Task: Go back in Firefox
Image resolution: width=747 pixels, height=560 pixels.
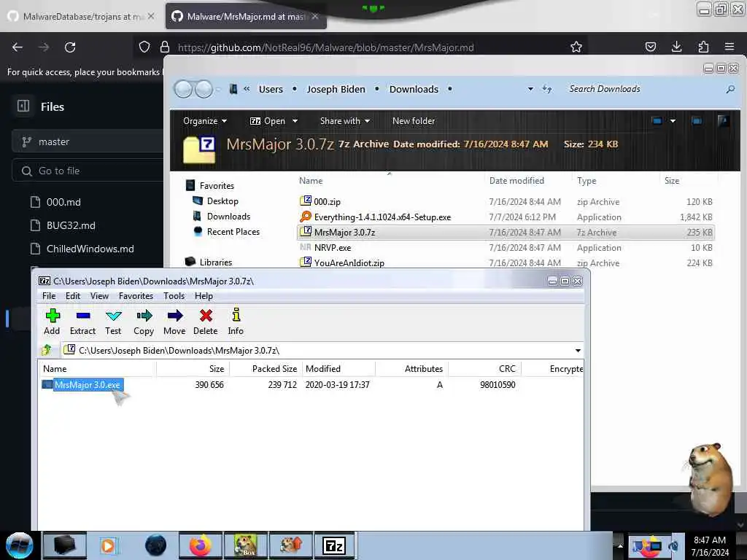Action: (x=18, y=47)
